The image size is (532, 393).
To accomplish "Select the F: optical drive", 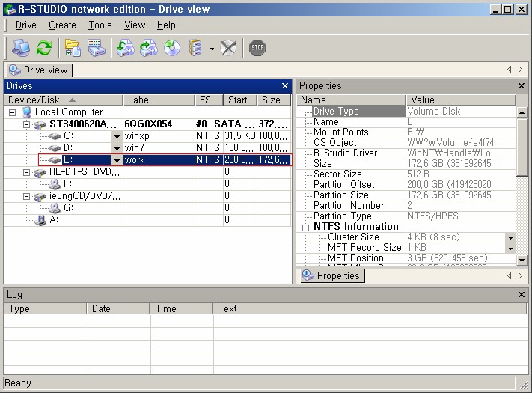I will tap(68, 184).
